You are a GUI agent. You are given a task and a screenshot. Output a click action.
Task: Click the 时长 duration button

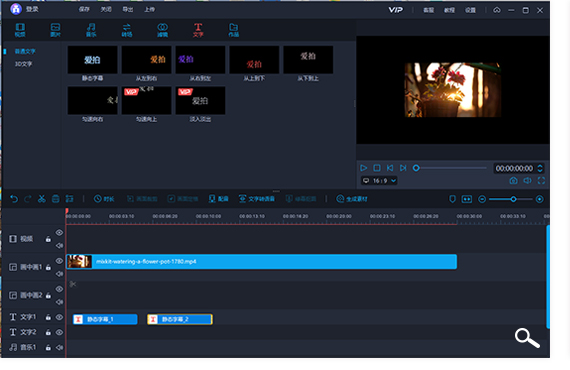coord(104,199)
